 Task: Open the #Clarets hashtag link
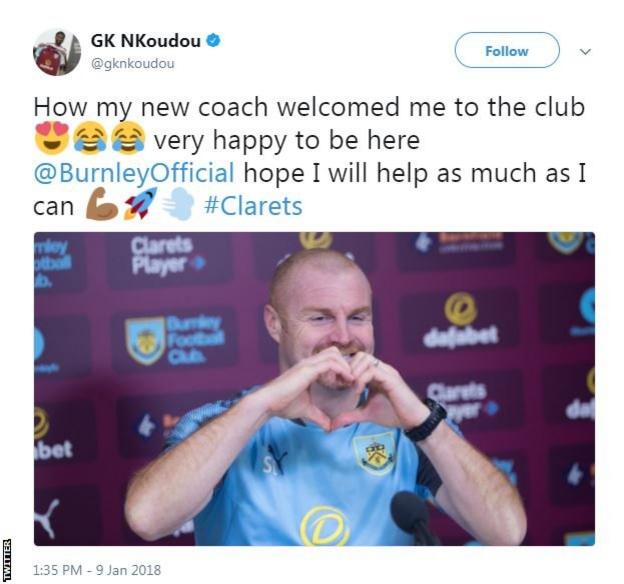click(253, 206)
